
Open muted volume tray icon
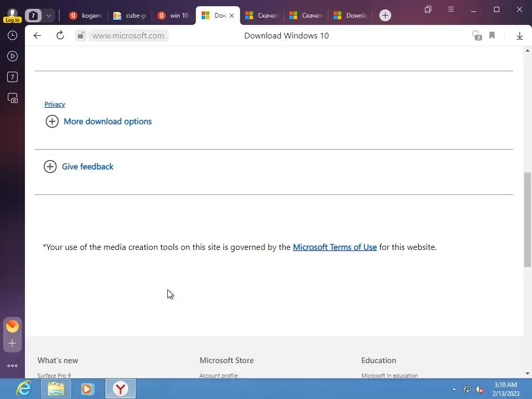click(x=480, y=389)
